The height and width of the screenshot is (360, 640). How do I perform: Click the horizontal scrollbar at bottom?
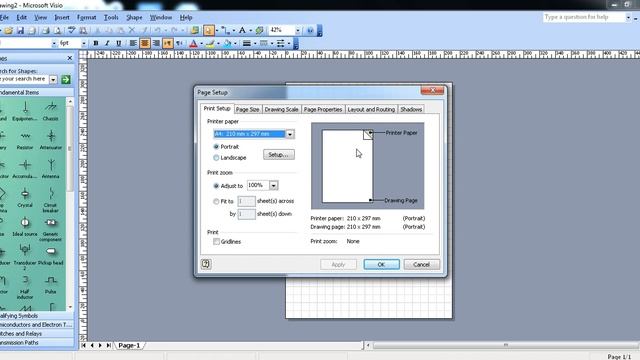[505, 345]
